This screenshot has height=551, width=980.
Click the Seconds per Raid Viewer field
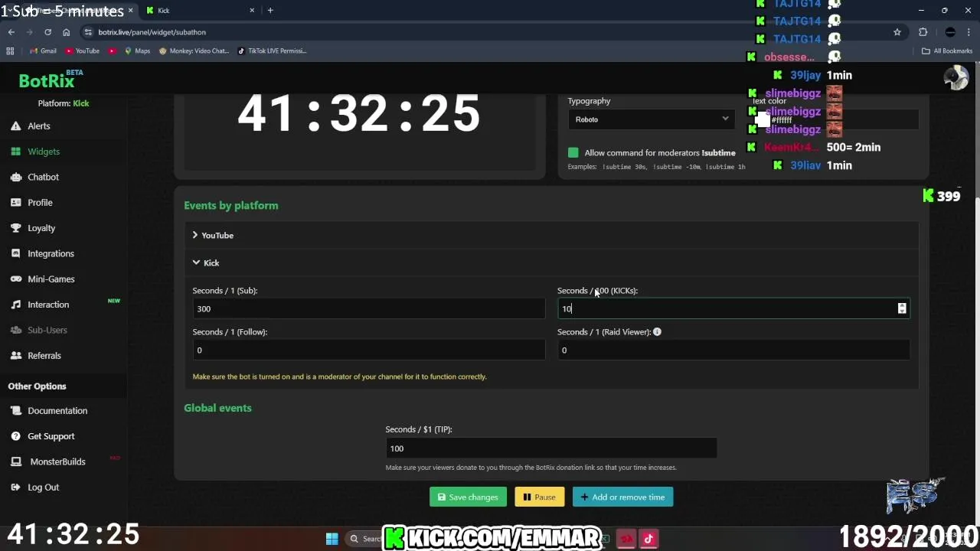click(733, 350)
